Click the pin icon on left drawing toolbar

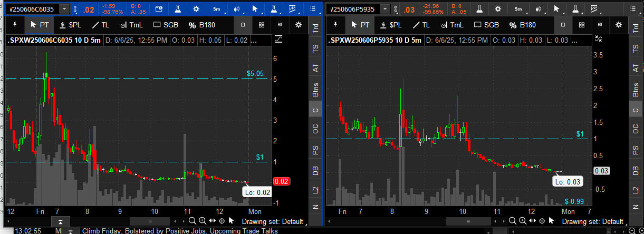point(14,25)
